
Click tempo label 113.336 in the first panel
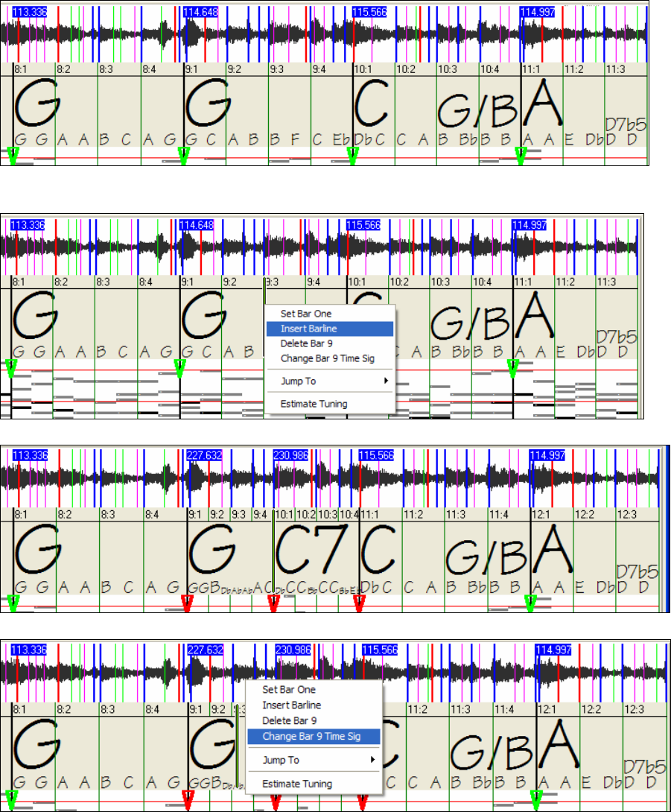[29, 11]
